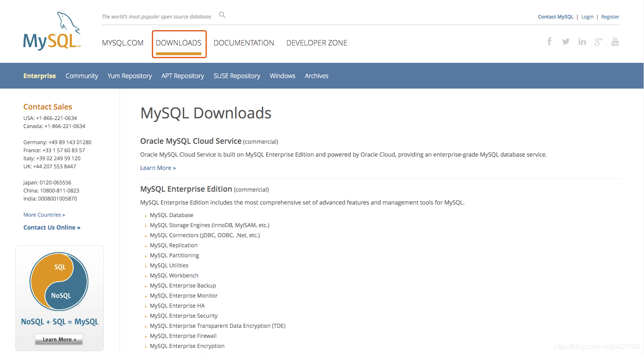Click 'MySQL Workbench' list item
This screenshot has height=354, width=644.
(174, 275)
